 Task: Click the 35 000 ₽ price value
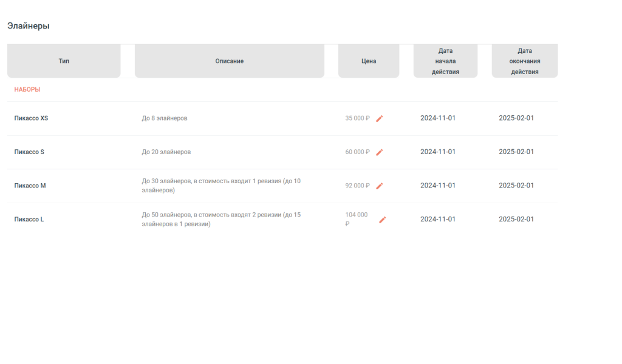point(357,118)
